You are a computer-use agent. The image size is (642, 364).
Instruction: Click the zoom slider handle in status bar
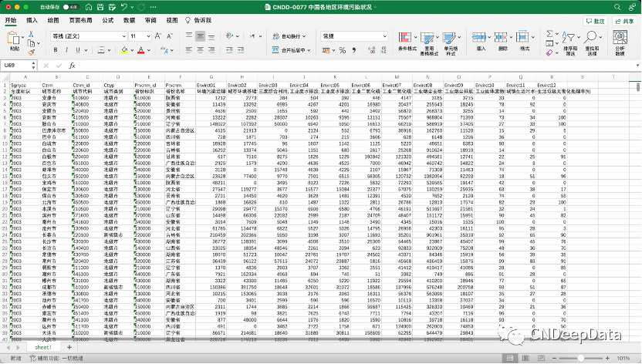(x=580, y=359)
